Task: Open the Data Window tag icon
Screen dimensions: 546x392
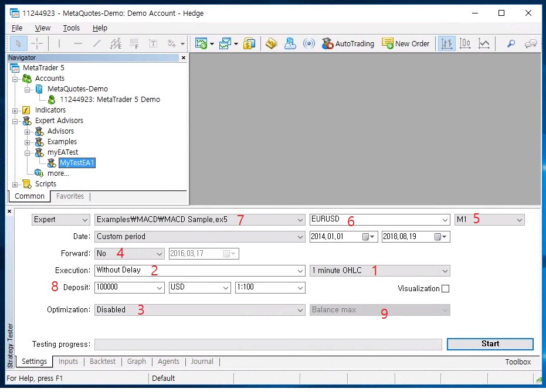Action: tap(272, 44)
